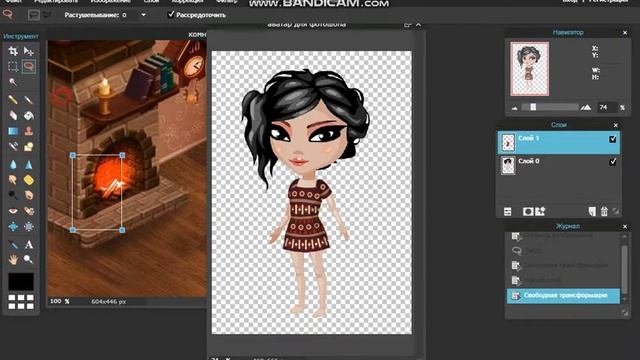Click the grid icon below color swatch

(x=21, y=302)
